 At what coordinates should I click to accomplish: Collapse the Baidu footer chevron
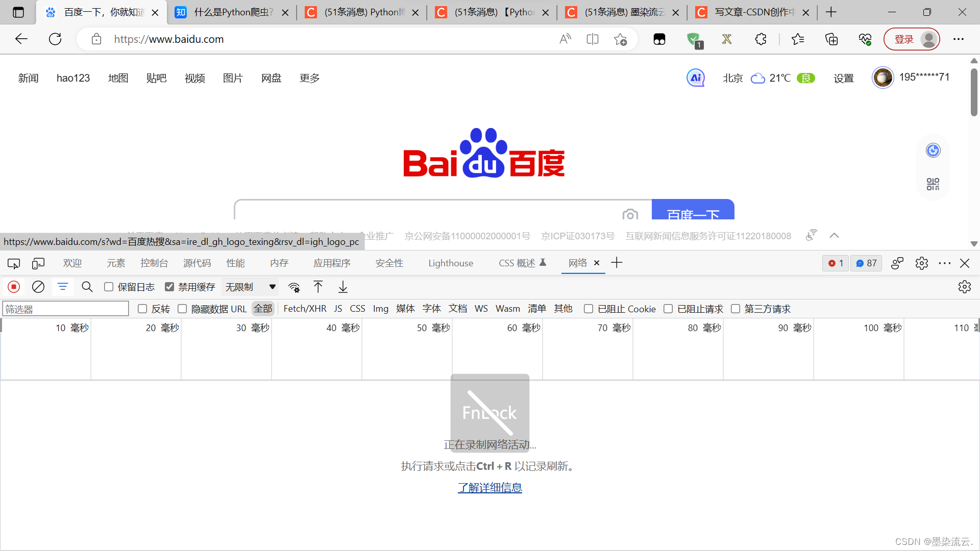(834, 236)
